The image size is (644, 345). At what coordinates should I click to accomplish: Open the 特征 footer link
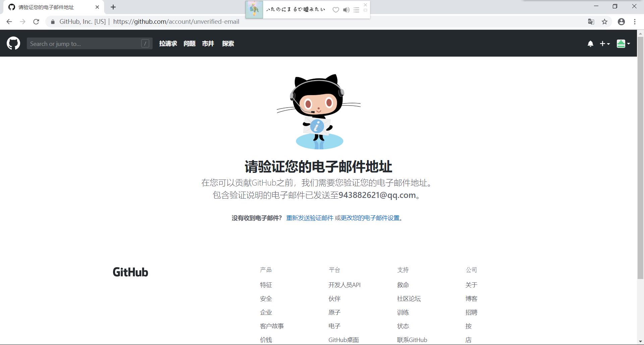tap(266, 285)
